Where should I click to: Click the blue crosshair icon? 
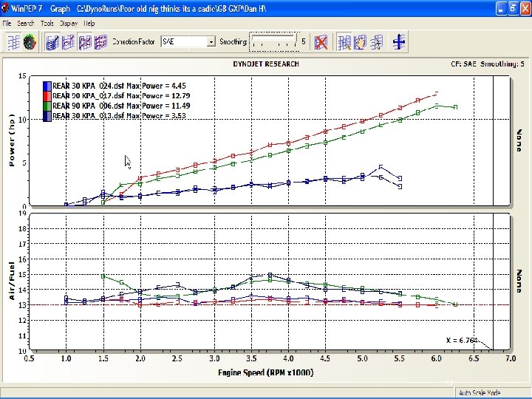[x=399, y=42]
